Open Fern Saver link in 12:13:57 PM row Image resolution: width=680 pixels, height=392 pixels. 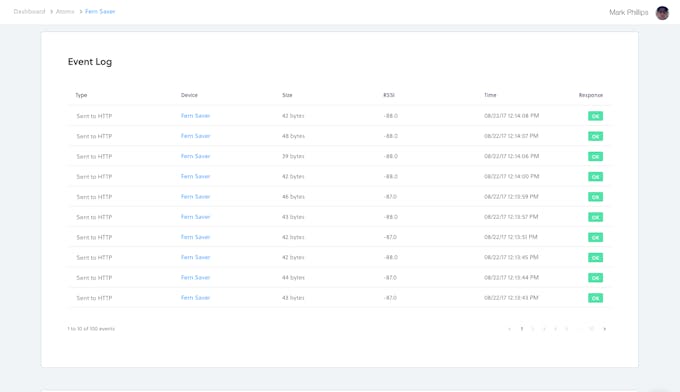[x=195, y=217]
